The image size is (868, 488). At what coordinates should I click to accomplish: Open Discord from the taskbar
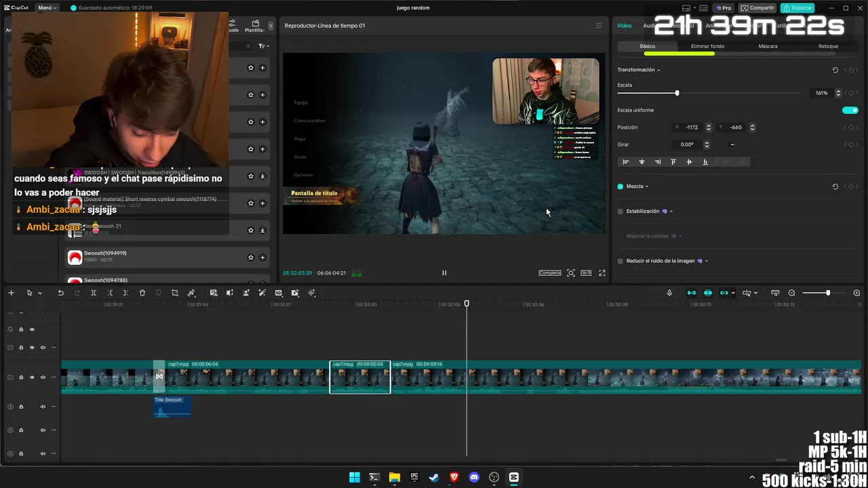474,477
